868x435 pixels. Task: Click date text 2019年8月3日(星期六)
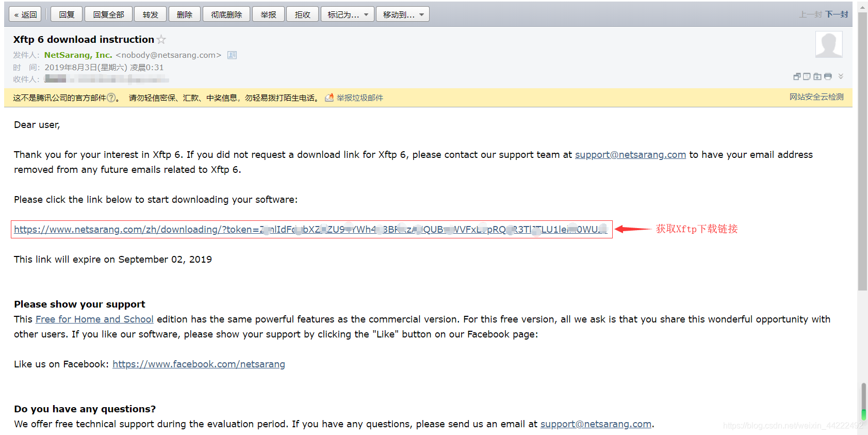86,68
